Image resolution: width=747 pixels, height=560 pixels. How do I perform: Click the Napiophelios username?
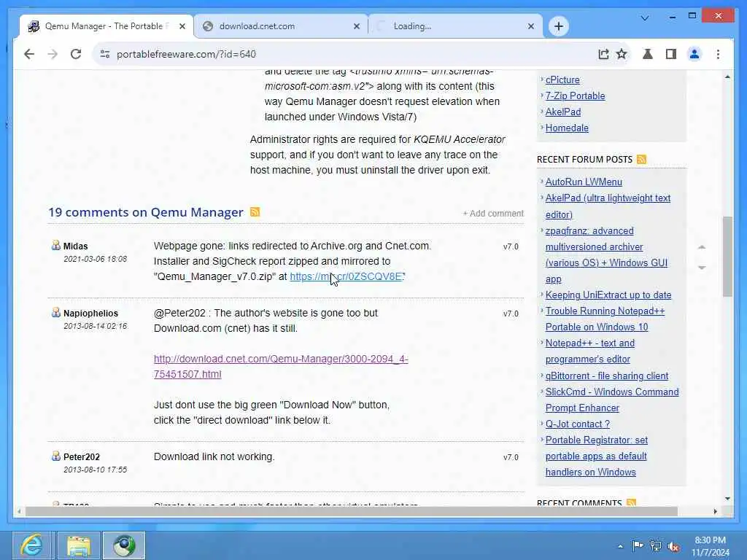[x=90, y=314]
